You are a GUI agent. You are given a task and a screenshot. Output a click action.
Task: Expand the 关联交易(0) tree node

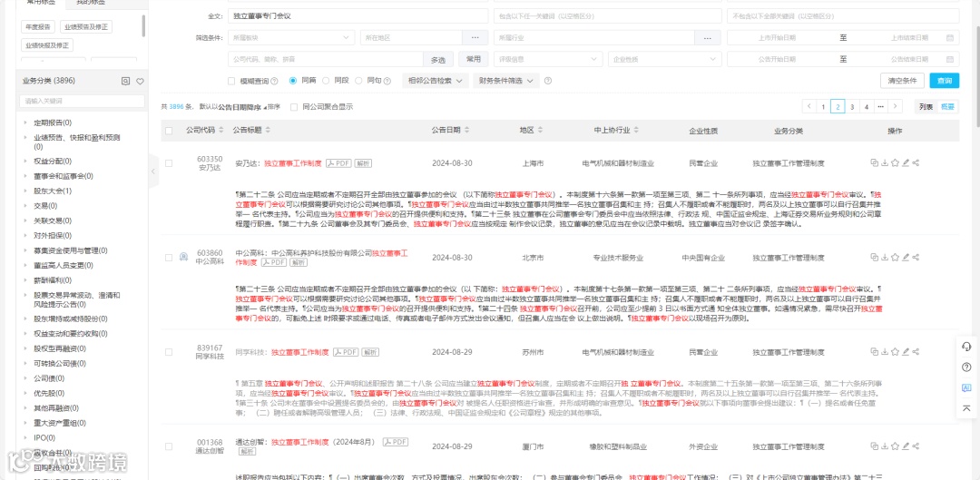[25, 220]
